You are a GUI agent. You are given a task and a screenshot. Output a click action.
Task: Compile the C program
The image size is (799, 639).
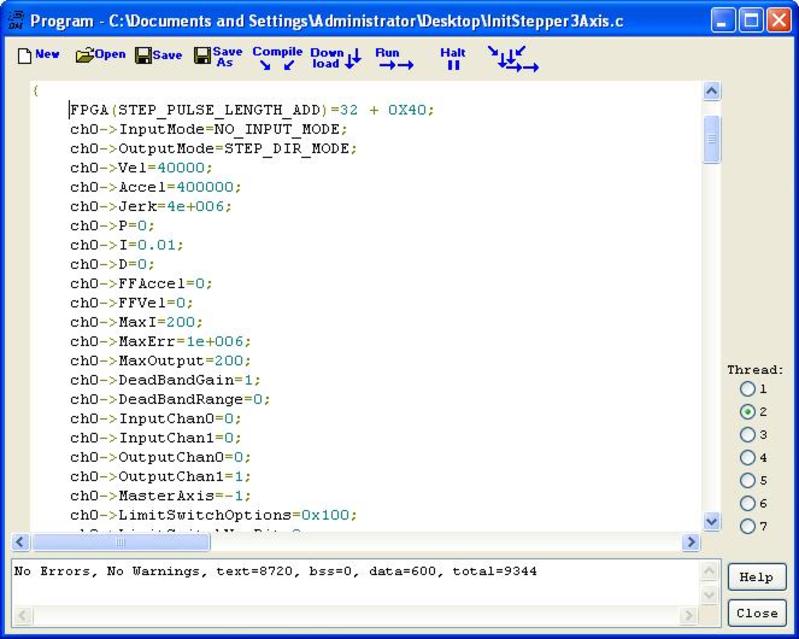(x=277, y=58)
